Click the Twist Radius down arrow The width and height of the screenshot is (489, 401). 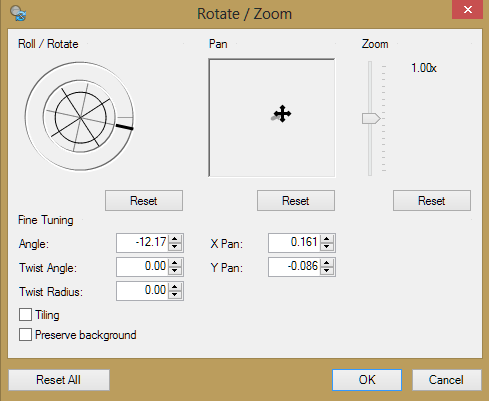[x=175, y=295]
